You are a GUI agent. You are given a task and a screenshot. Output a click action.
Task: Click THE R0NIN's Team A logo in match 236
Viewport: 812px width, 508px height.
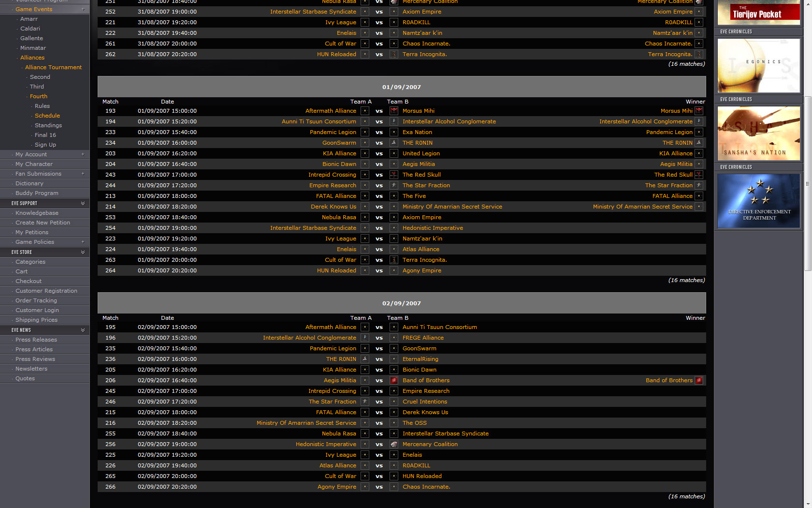point(365,359)
